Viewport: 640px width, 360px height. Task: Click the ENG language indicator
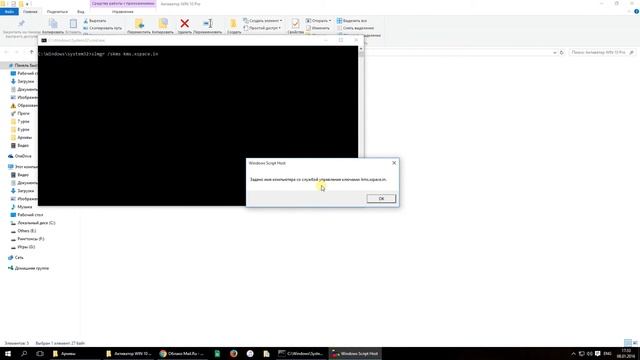[x=607, y=353]
